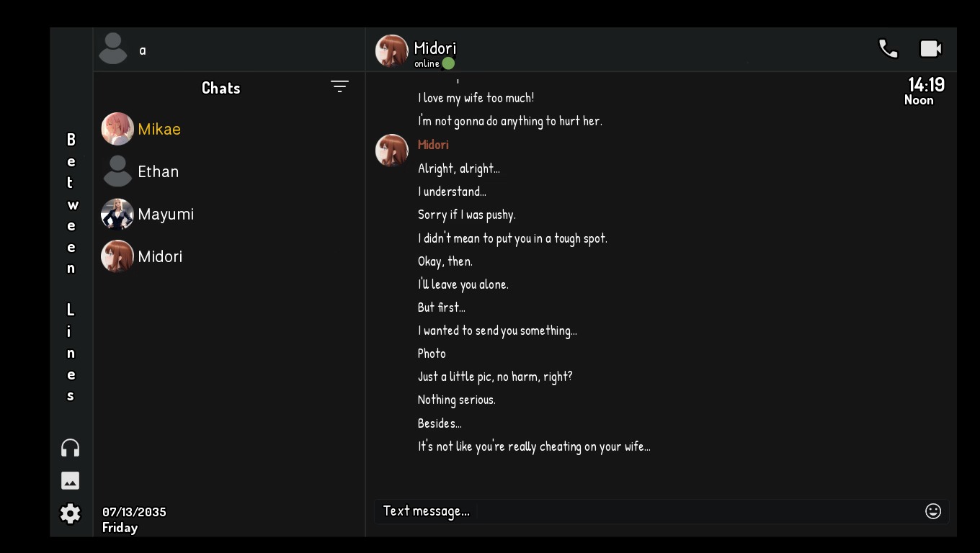Viewport: 980px width, 553px height.
Task: Open the headphones audio menu
Action: [70, 448]
